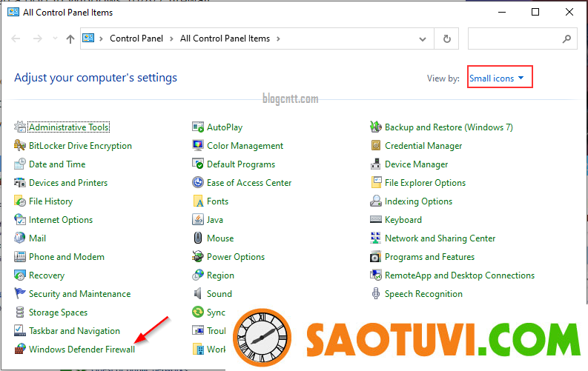Click the Backup and Restore icon
Screen dimensions: 588x371
[x=376, y=127]
